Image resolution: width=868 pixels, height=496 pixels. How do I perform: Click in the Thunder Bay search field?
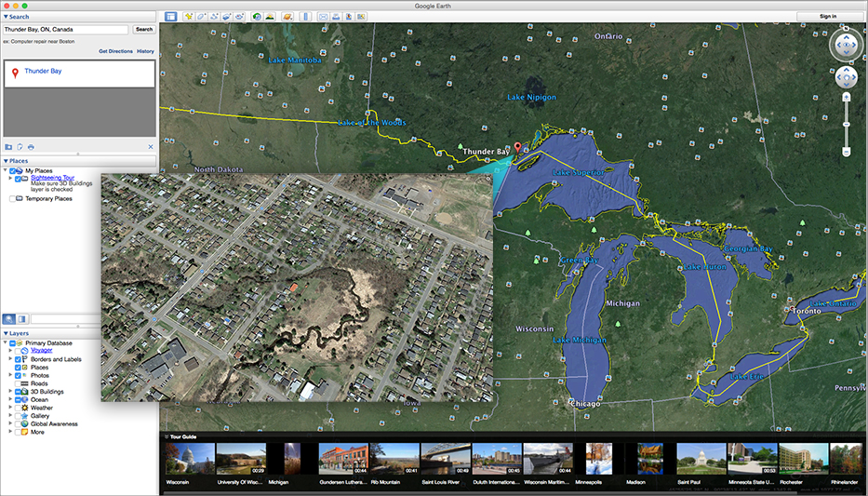65,30
